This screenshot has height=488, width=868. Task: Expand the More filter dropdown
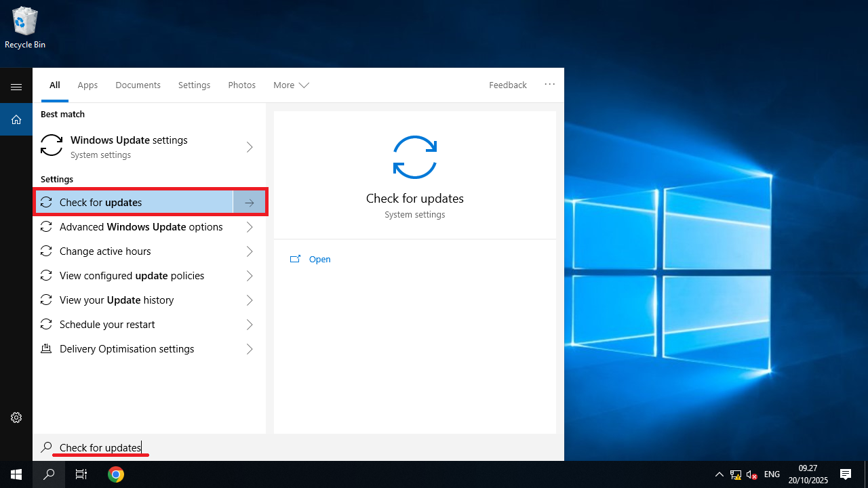coord(291,85)
